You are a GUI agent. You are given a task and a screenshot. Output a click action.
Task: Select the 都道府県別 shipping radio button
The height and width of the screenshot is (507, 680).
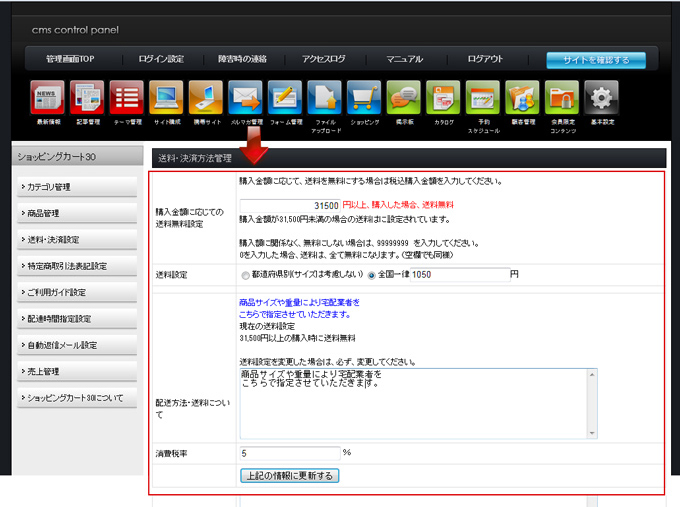[246, 274]
